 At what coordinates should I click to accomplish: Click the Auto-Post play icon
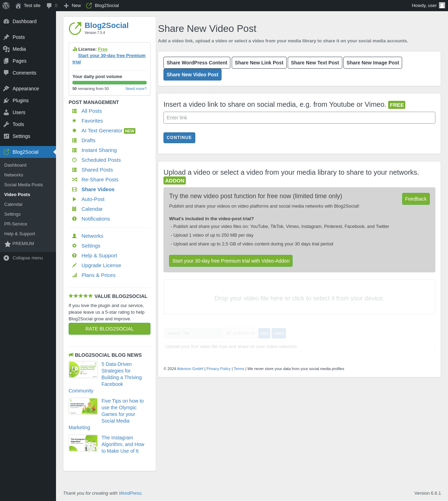[x=74, y=199]
